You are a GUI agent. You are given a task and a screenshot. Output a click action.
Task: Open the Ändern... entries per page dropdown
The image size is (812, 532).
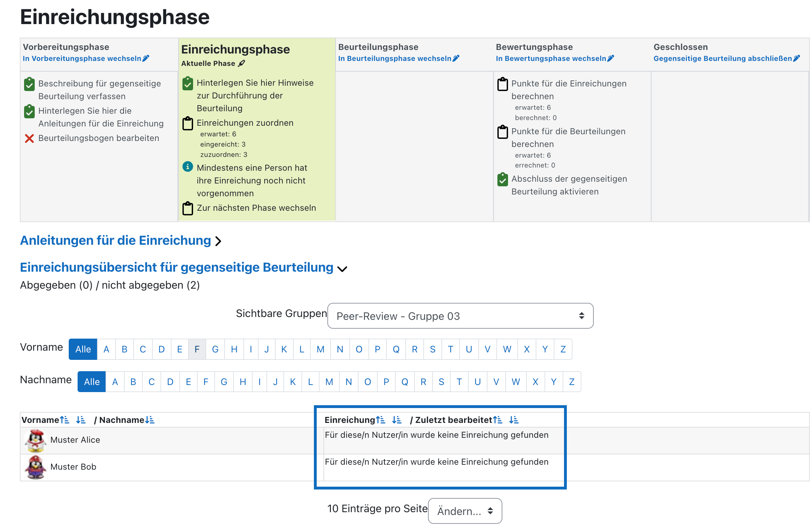[x=465, y=511]
